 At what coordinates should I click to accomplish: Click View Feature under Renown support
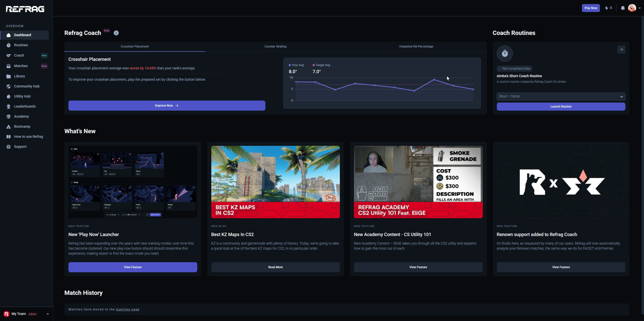561,267
